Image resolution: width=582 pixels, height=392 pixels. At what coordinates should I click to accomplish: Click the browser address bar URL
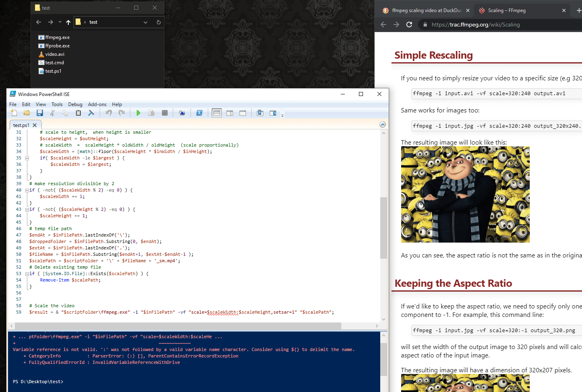pos(475,24)
